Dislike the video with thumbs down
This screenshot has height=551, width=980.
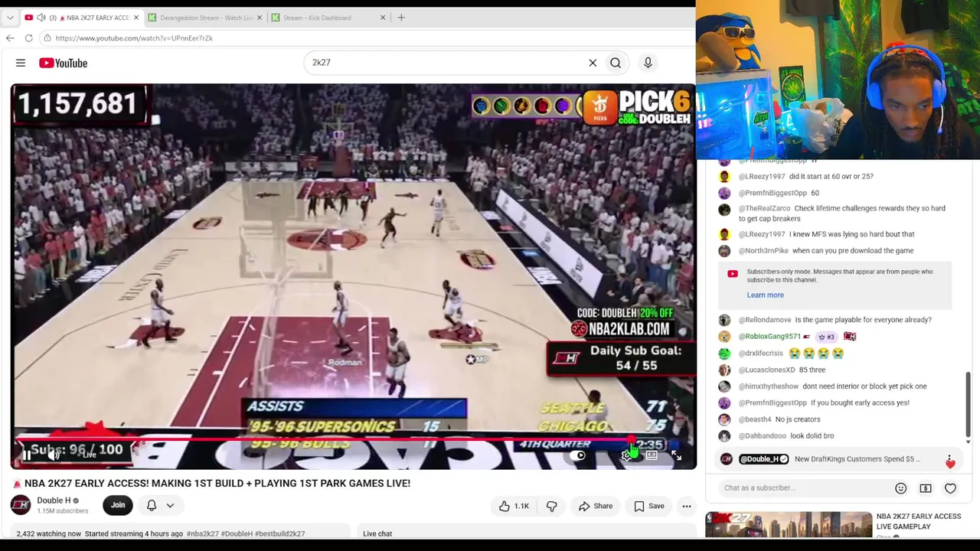pyautogui.click(x=552, y=506)
